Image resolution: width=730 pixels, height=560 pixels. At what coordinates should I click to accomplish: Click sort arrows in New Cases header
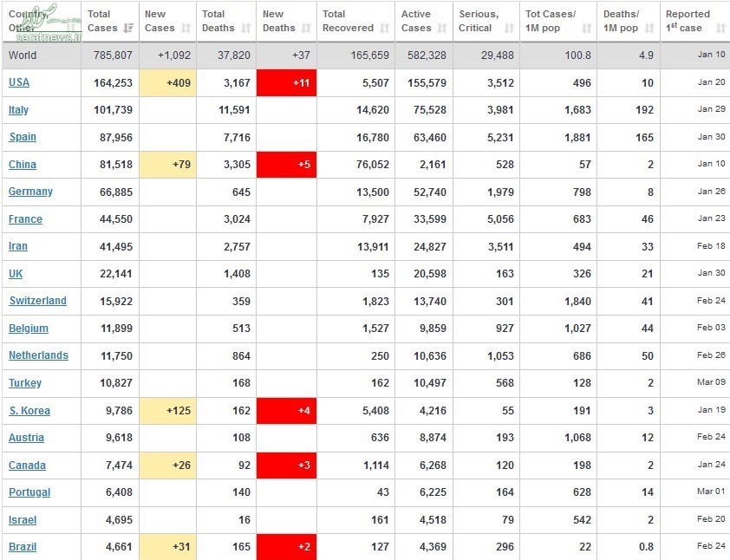[x=186, y=29]
